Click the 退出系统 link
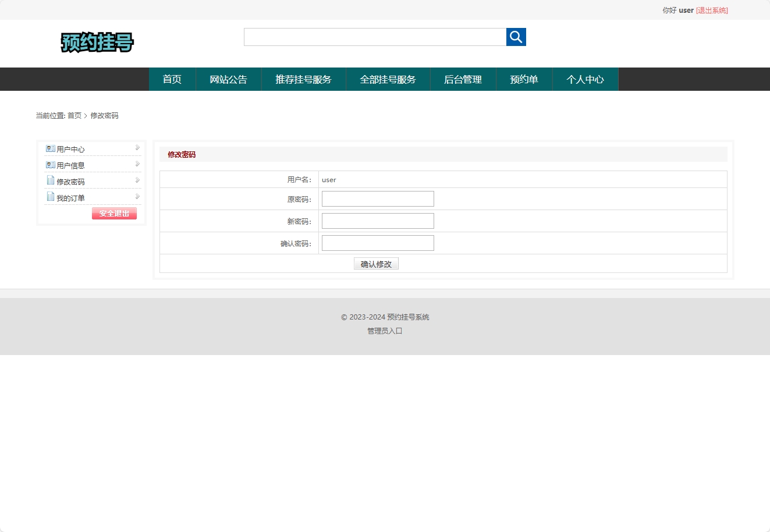The height and width of the screenshot is (532, 770). [x=712, y=10]
